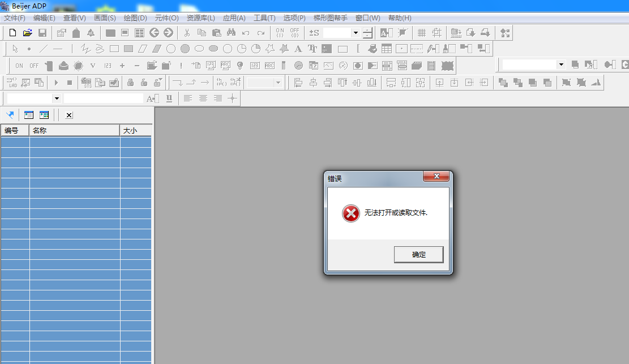Open the 文件(F) menu
Viewport: 629px width, 364px height.
[14, 18]
